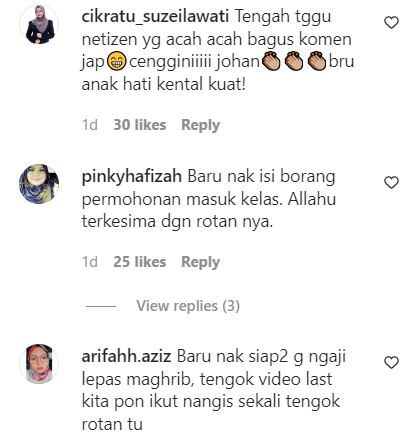Expand View replies (3)
Viewport: 416px width, 443px height.
pyautogui.click(x=188, y=306)
